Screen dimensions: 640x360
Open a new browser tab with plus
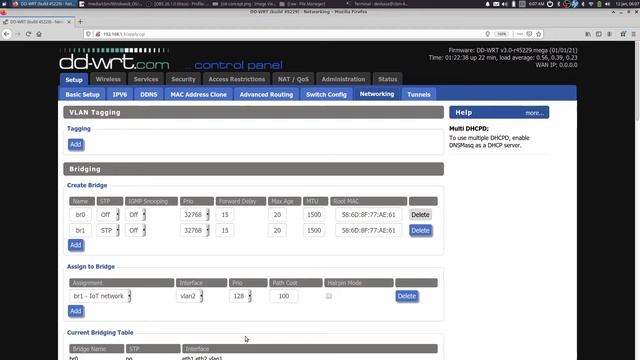tap(80, 22)
